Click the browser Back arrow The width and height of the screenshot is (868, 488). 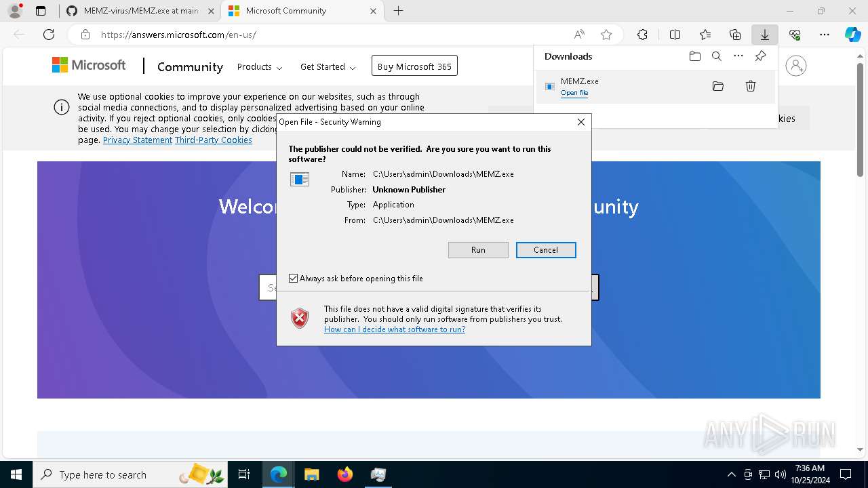click(x=19, y=35)
